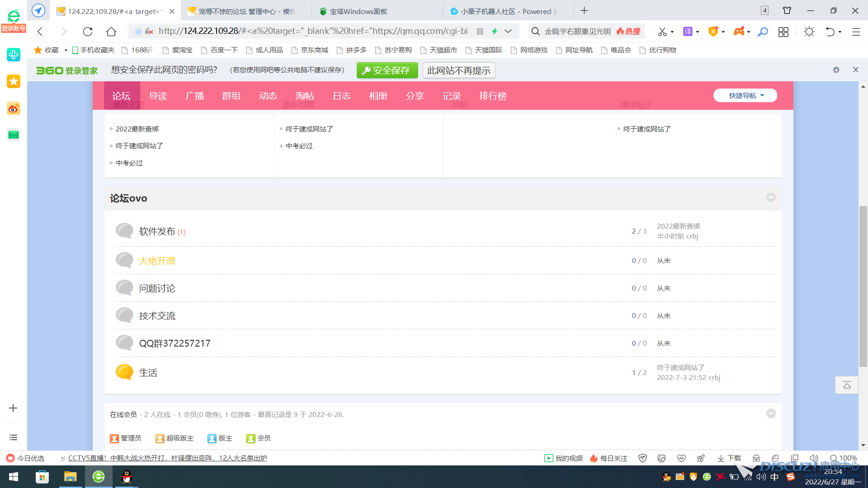Click 我的视频 in the status bar
The height and width of the screenshot is (488, 868).
coord(563,458)
